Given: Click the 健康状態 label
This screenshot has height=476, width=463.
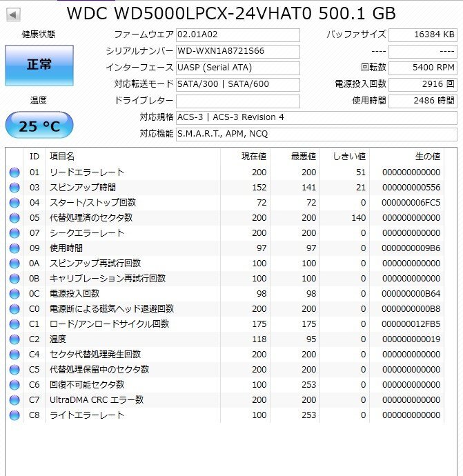Looking at the screenshot, I should click(x=39, y=34).
